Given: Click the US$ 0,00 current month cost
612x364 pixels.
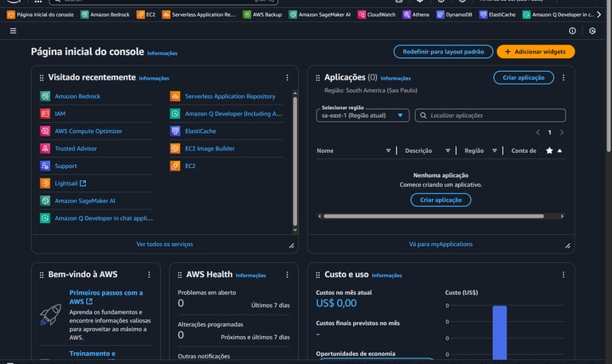Looking at the screenshot, I should [x=336, y=303].
